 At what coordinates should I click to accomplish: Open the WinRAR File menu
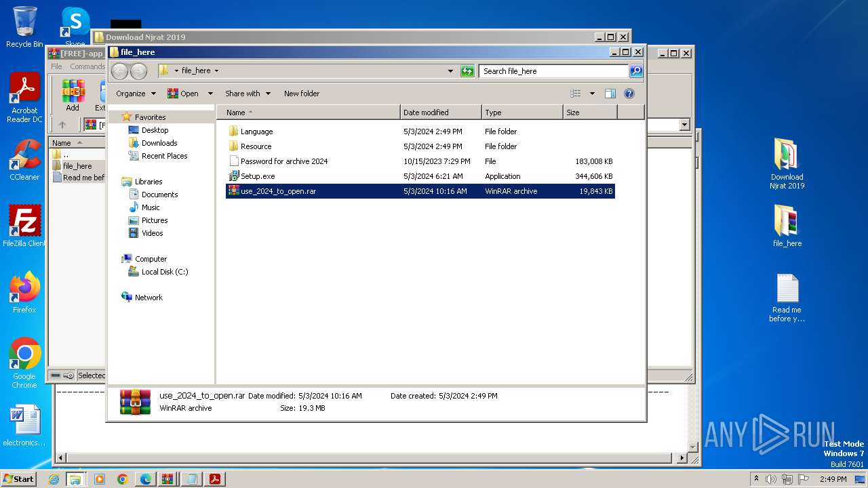tap(57, 66)
